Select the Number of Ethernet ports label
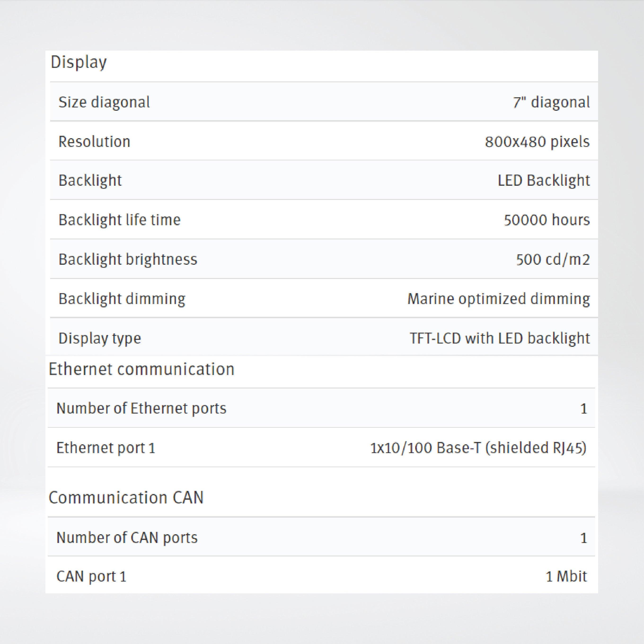The height and width of the screenshot is (644, 644). point(141,408)
